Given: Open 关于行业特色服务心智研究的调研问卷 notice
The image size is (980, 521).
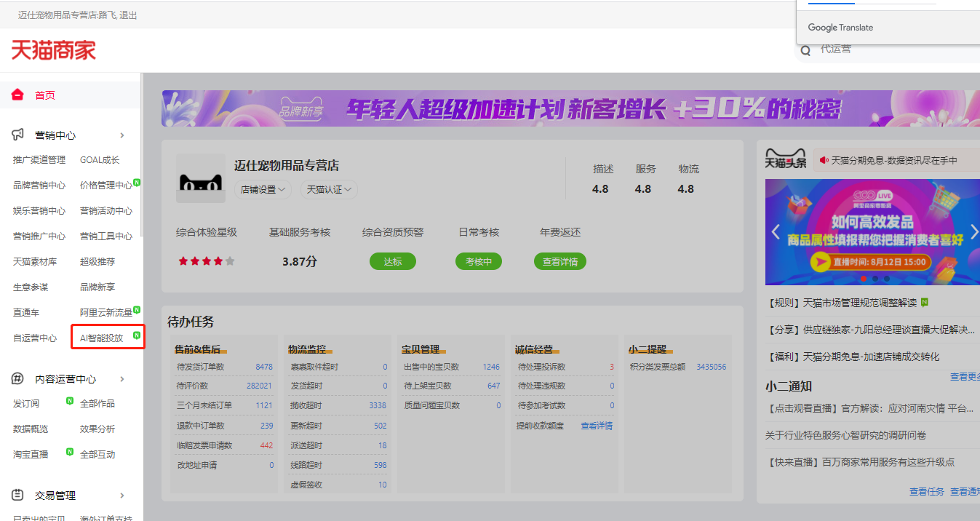Looking at the screenshot, I should pos(845,435).
